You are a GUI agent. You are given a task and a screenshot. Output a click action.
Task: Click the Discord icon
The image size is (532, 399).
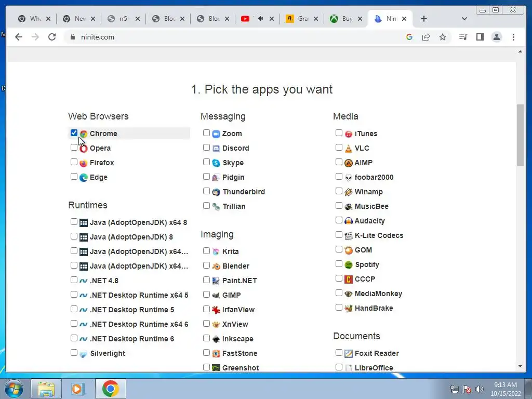pyautogui.click(x=216, y=148)
